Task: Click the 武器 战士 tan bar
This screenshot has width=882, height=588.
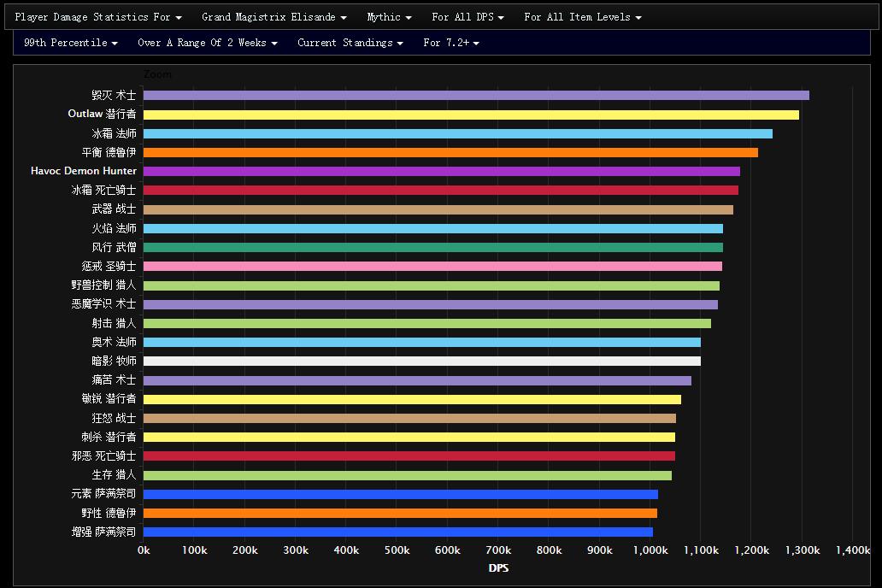Action: (x=438, y=209)
